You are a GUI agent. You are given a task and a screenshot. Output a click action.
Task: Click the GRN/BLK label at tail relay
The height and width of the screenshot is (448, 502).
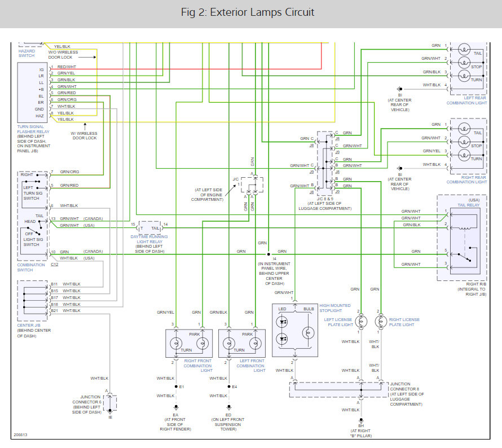[412, 225]
